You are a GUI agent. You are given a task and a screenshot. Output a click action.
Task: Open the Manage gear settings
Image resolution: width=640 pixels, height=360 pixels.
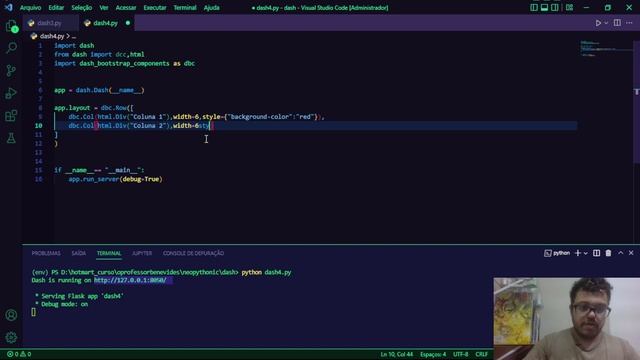click(11, 337)
